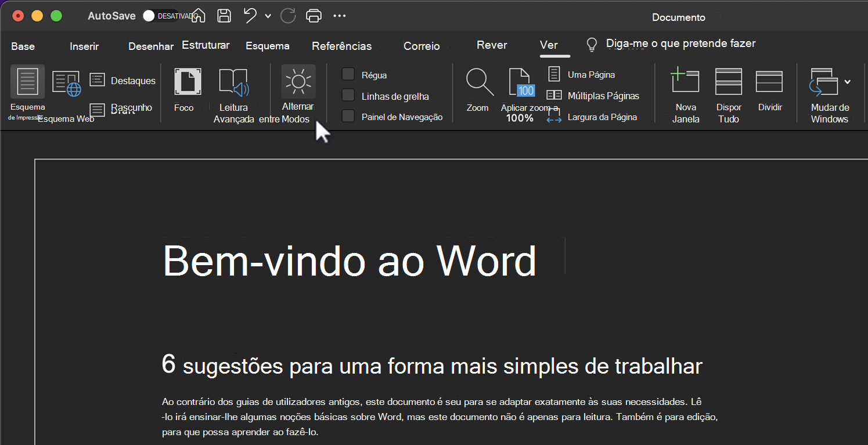Open the Desenhar tab
This screenshot has width=868, height=445.
pyautogui.click(x=151, y=46)
